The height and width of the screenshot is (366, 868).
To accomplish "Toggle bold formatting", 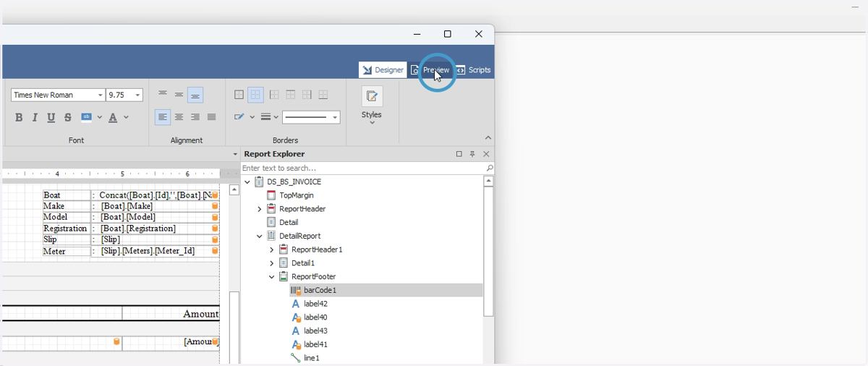I will point(19,117).
